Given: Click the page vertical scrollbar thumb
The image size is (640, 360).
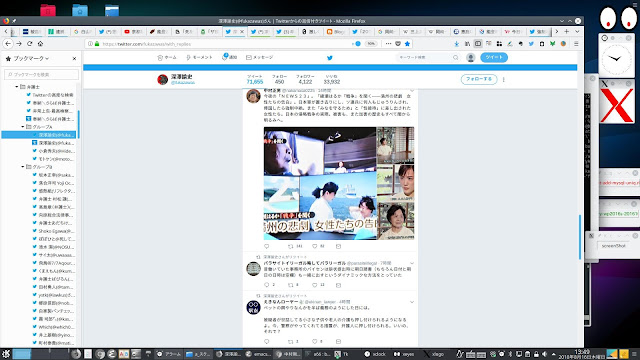Looking at the screenshot, I should (x=580, y=237).
